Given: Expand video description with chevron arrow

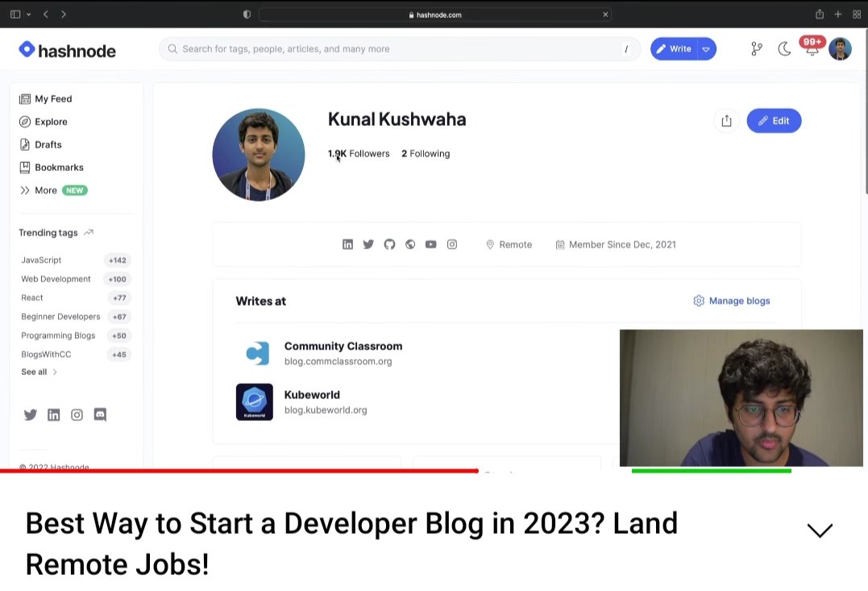Looking at the screenshot, I should coord(820,530).
